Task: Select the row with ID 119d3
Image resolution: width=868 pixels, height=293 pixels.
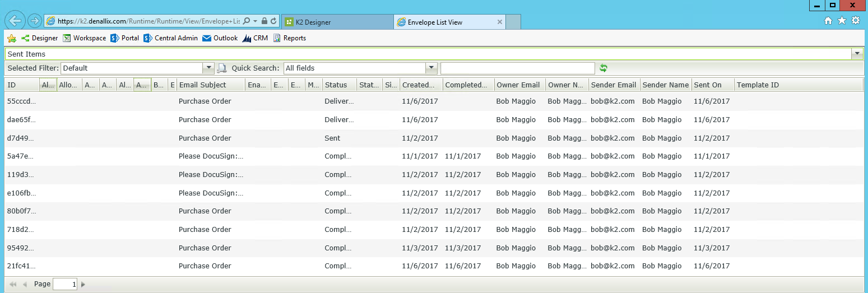Action: click(x=434, y=174)
